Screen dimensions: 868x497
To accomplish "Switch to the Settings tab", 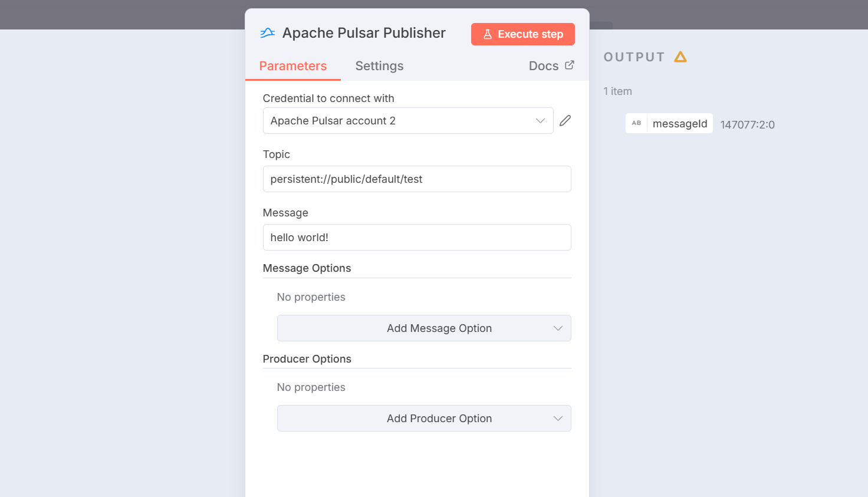I will point(379,66).
